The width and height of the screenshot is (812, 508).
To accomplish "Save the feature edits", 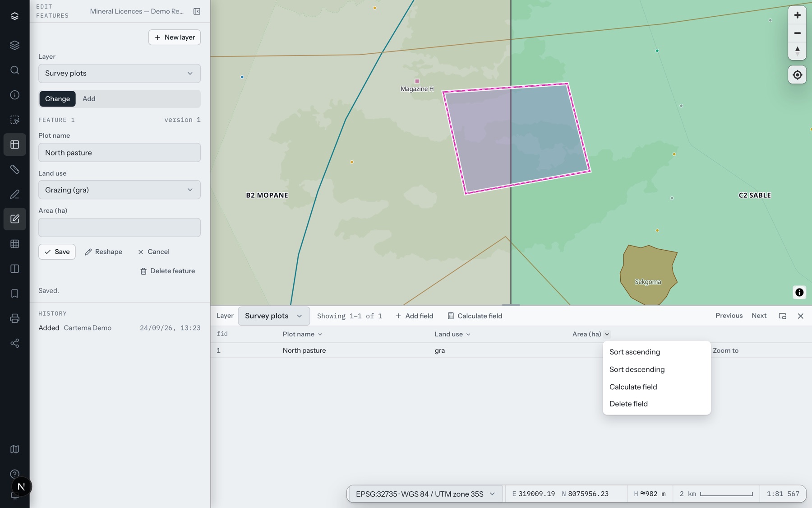I will [57, 252].
